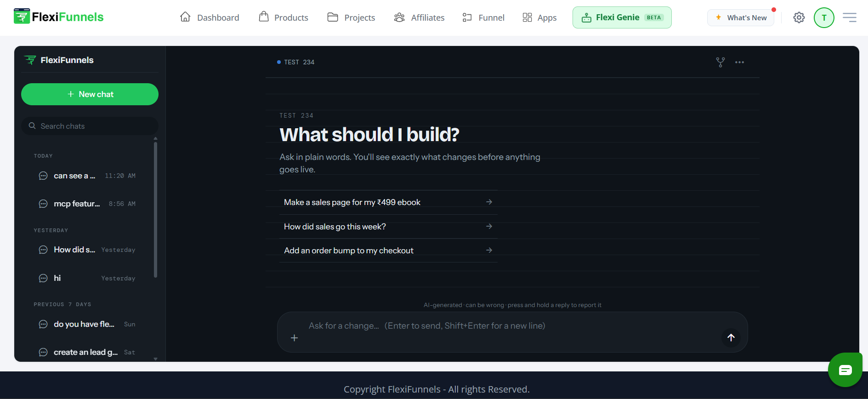Click the Flexi Genie BETA button

click(x=622, y=17)
